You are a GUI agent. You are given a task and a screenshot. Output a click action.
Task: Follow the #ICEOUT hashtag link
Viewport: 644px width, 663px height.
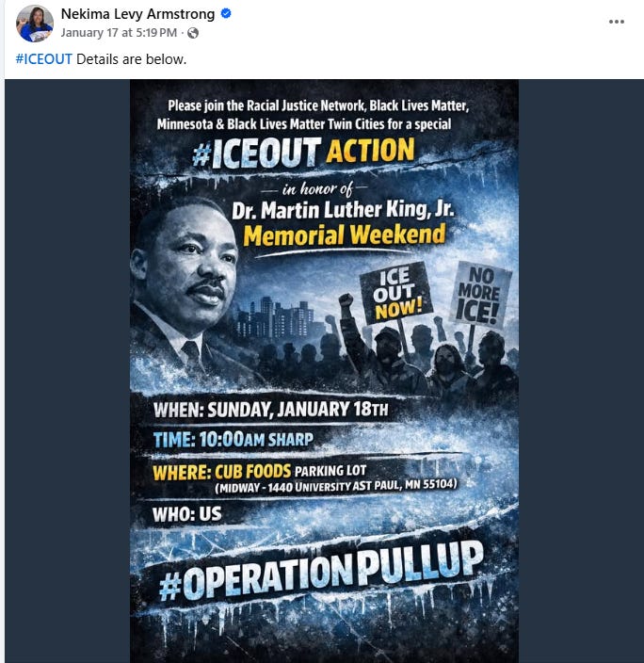[x=44, y=59]
